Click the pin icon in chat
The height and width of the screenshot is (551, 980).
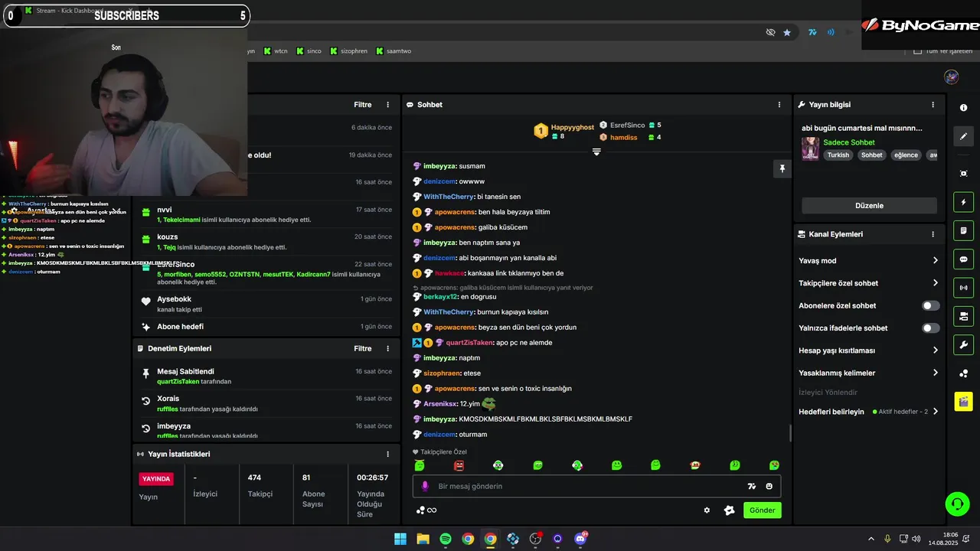782,169
